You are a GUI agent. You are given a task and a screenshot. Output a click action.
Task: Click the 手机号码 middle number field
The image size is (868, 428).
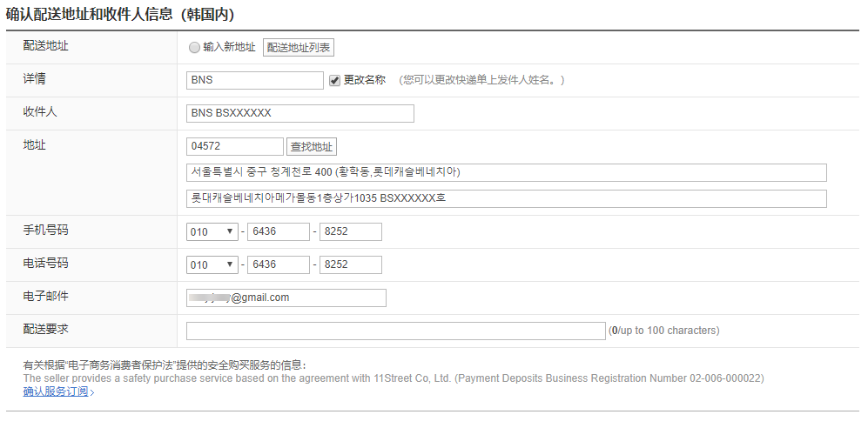(279, 231)
